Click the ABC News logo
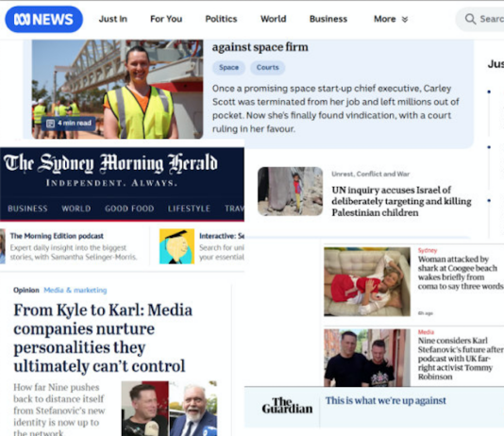 coord(43,19)
